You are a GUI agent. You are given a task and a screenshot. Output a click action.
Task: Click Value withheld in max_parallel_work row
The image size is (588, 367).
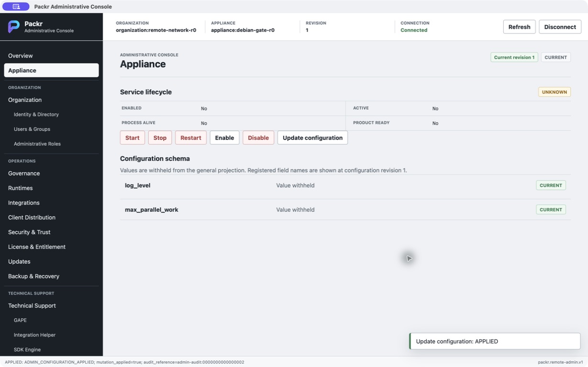pyautogui.click(x=295, y=210)
